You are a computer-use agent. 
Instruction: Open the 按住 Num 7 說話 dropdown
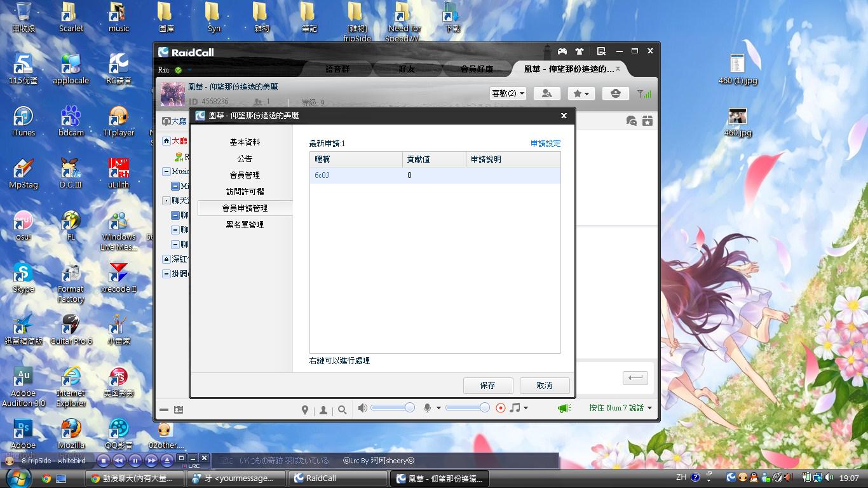tap(620, 408)
